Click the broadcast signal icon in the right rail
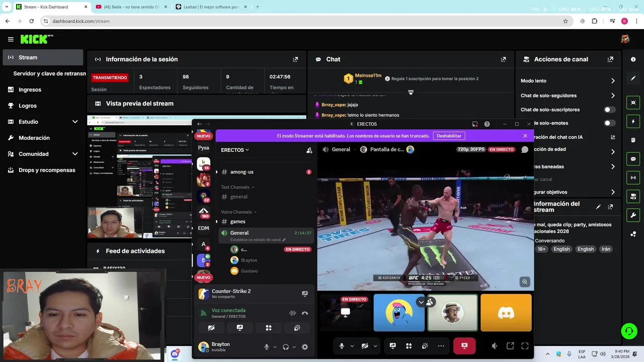 [x=633, y=177]
